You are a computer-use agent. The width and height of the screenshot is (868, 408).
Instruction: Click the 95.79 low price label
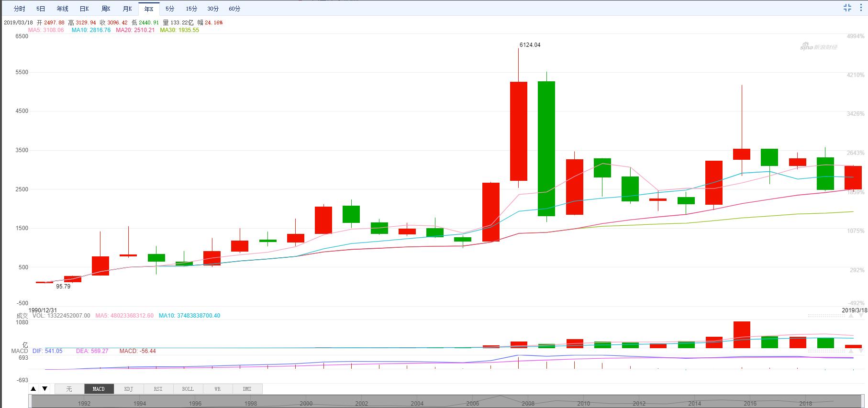(63, 287)
